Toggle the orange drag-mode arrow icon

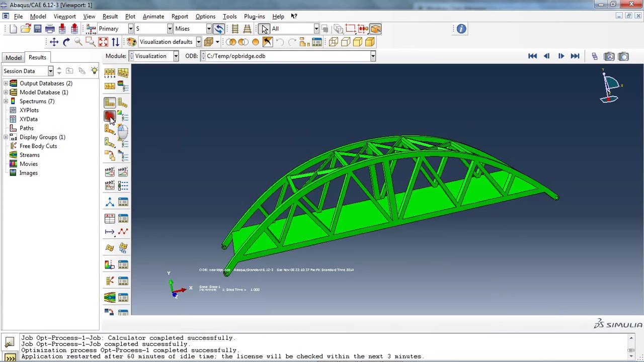267,42
